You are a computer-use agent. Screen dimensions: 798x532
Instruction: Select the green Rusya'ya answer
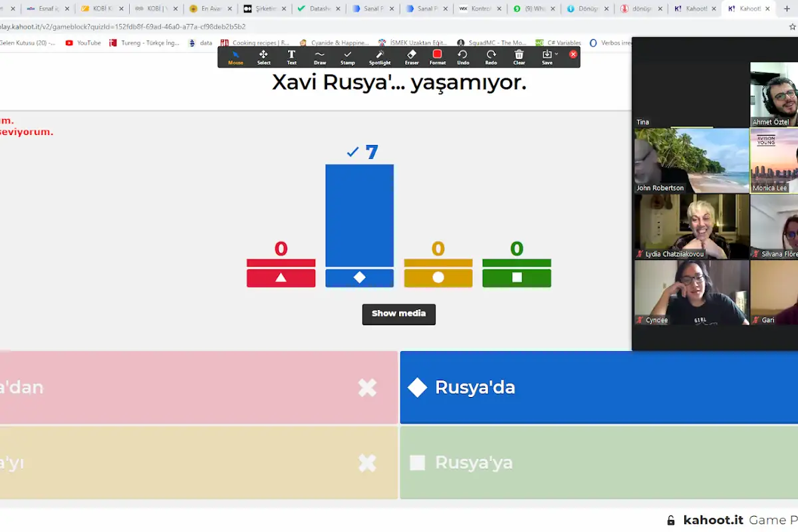tap(599, 463)
